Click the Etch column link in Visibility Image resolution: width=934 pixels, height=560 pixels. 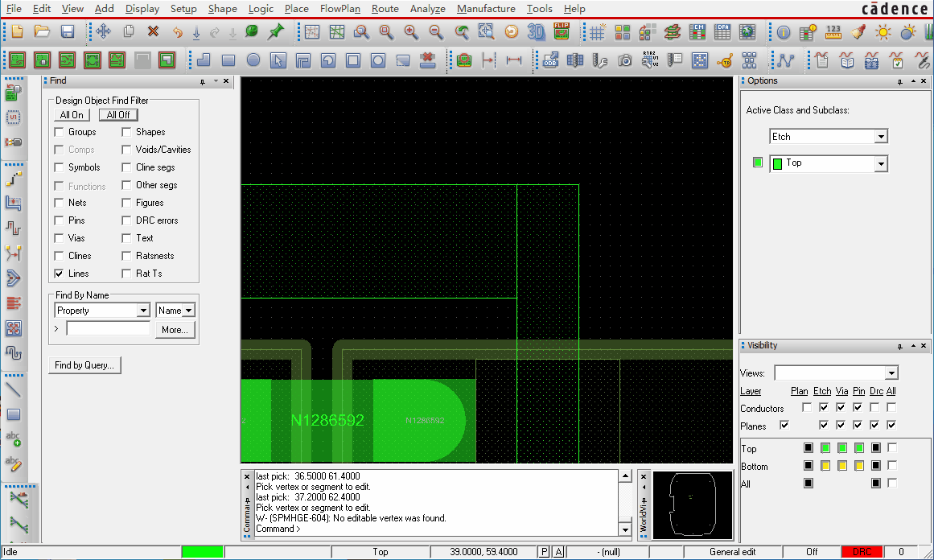tap(822, 391)
